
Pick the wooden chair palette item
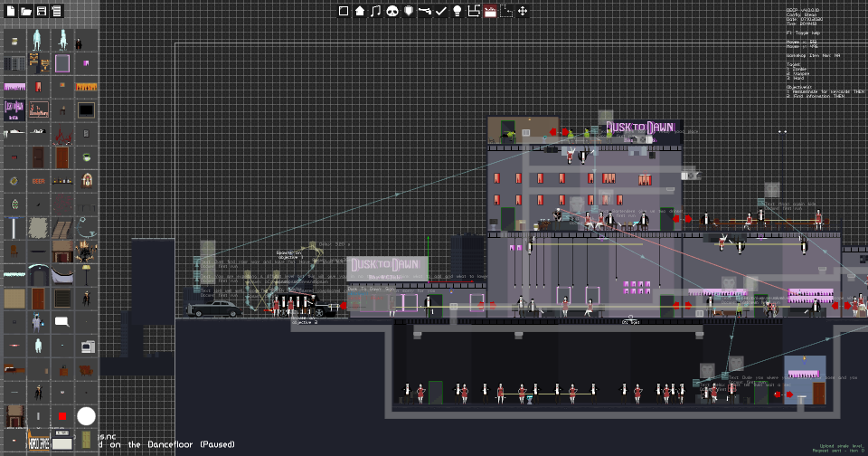pos(14,252)
